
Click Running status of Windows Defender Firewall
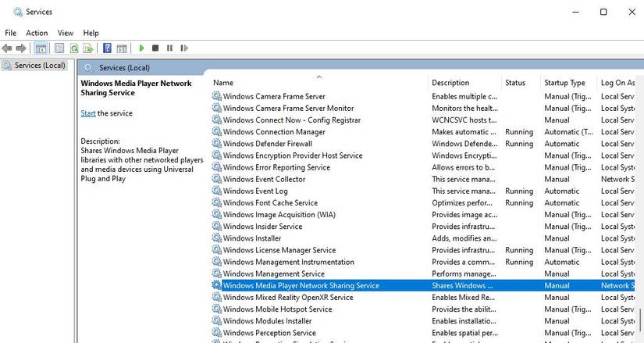[519, 144]
